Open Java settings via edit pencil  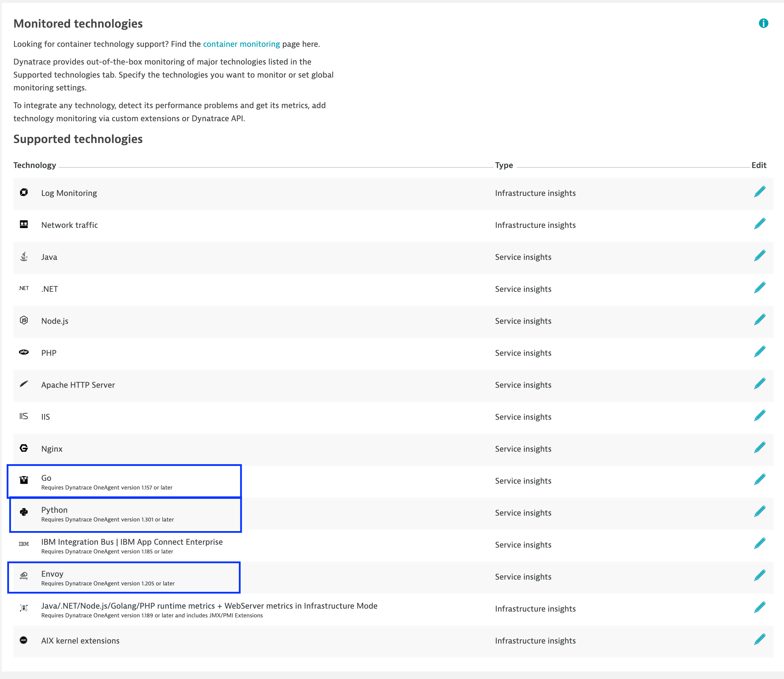point(759,256)
